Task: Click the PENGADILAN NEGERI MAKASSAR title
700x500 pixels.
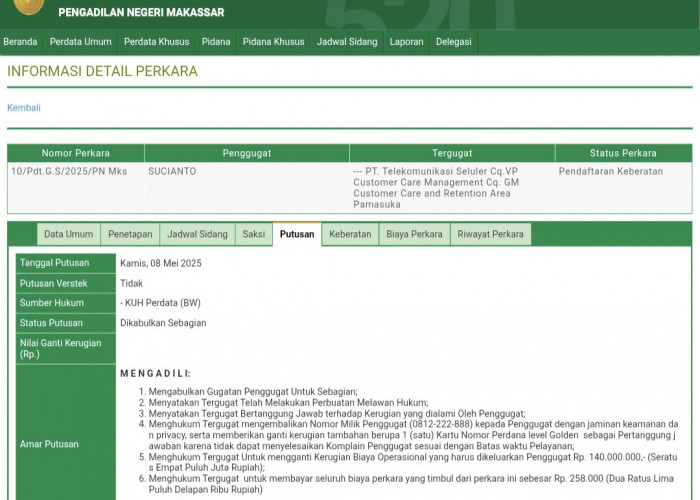Action: (x=141, y=12)
